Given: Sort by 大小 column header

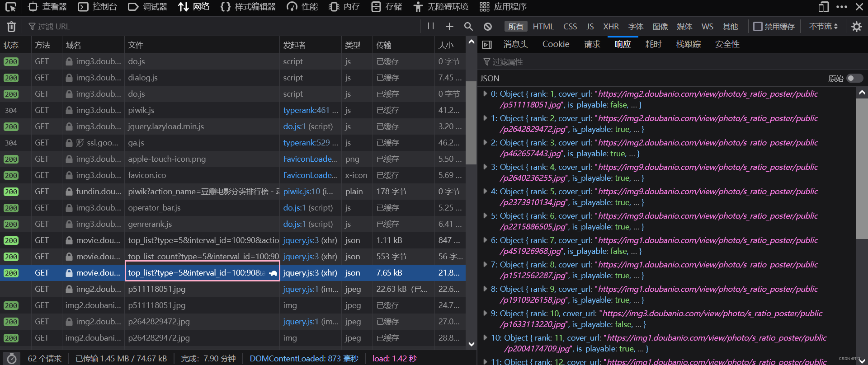Looking at the screenshot, I should (x=450, y=45).
